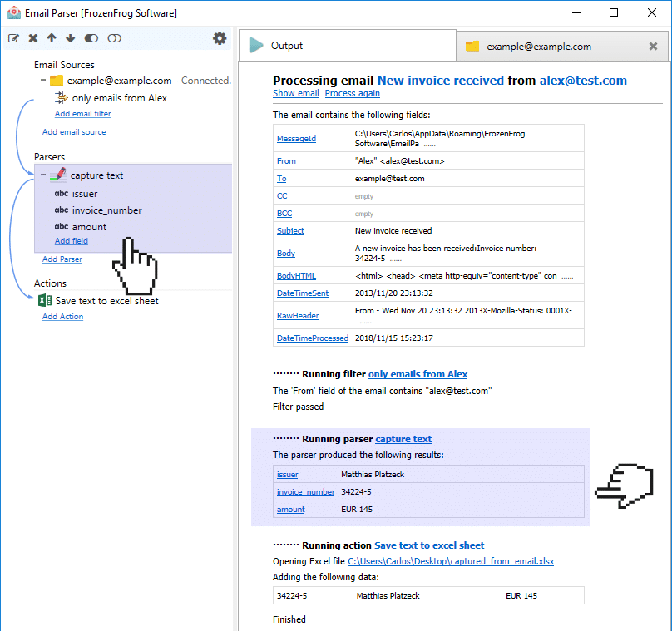Open the DateTimeProcessed field link

[x=313, y=338]
